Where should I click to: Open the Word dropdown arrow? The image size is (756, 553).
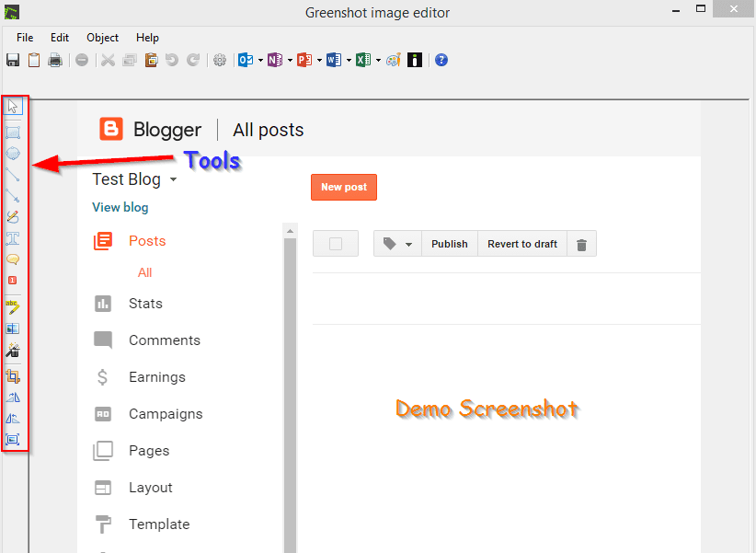pyautogui.click(x=349, y=61)
